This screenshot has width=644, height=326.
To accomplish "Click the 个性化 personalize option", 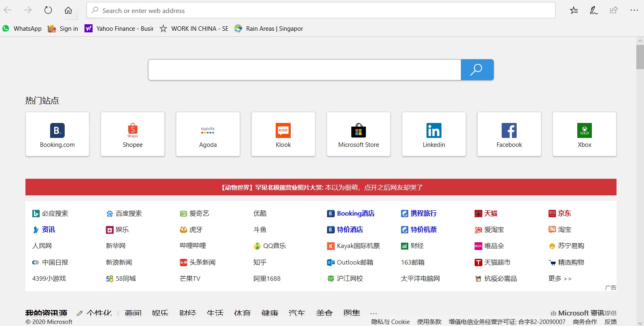I will point(94,313).
